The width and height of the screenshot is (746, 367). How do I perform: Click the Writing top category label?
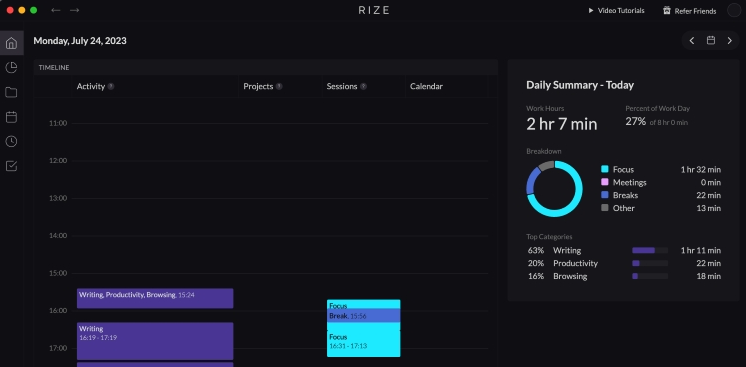[567, 250]
